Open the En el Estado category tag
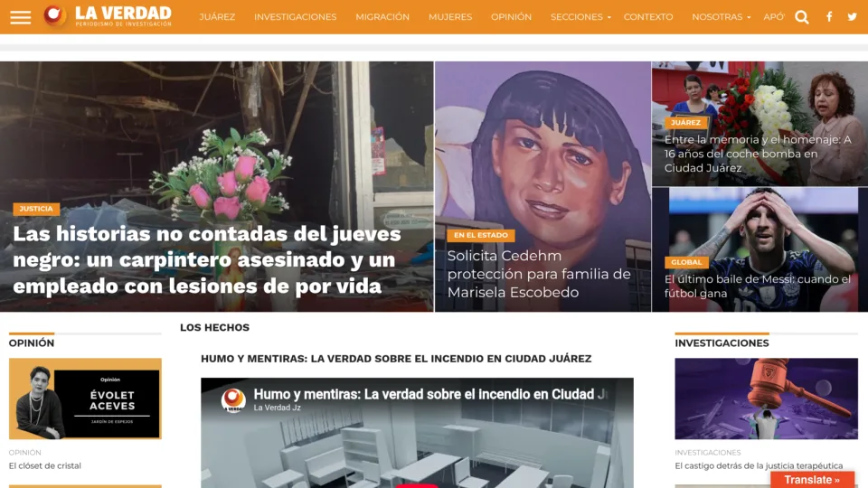Viewport: 868px width, 488px height. pyautogui.click(x=480, y=235)
